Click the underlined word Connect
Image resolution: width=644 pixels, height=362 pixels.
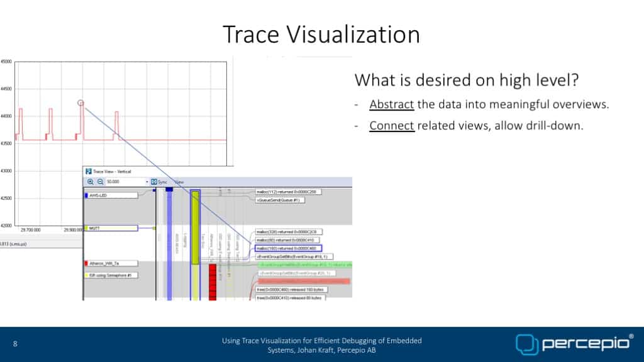point(391,126)
